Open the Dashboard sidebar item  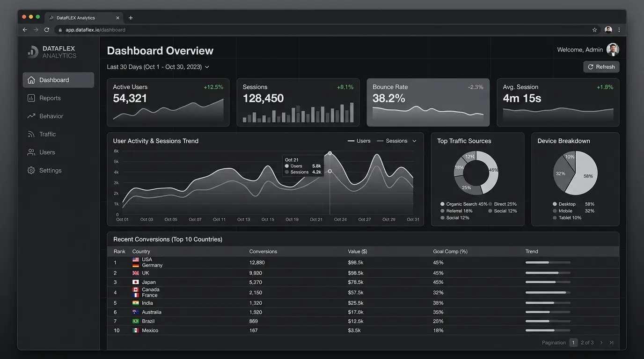pos(58,80)
